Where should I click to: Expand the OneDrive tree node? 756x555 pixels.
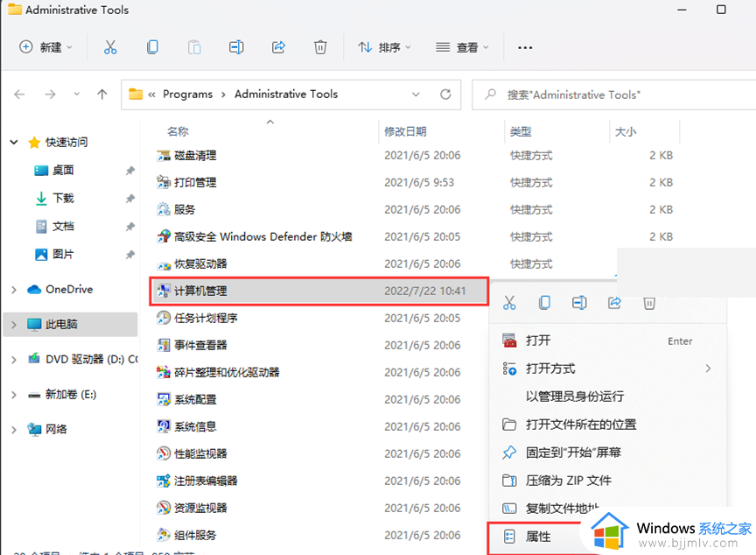(14, 290)
